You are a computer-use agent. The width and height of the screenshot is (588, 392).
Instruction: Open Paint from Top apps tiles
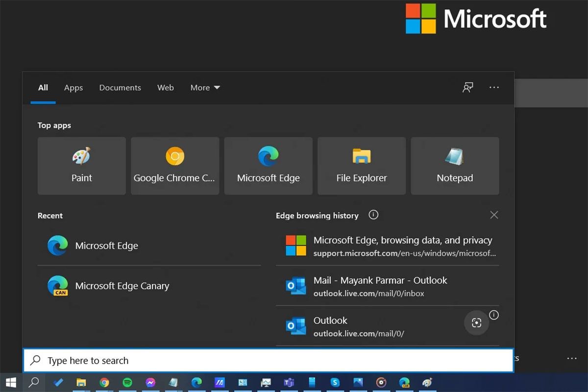pyautogui.click(x=82, y=166)
